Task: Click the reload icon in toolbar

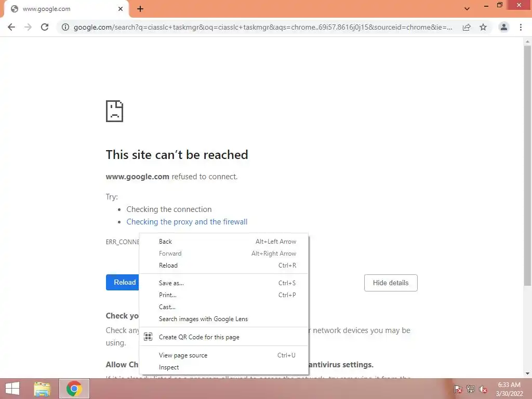Action: 45,27
